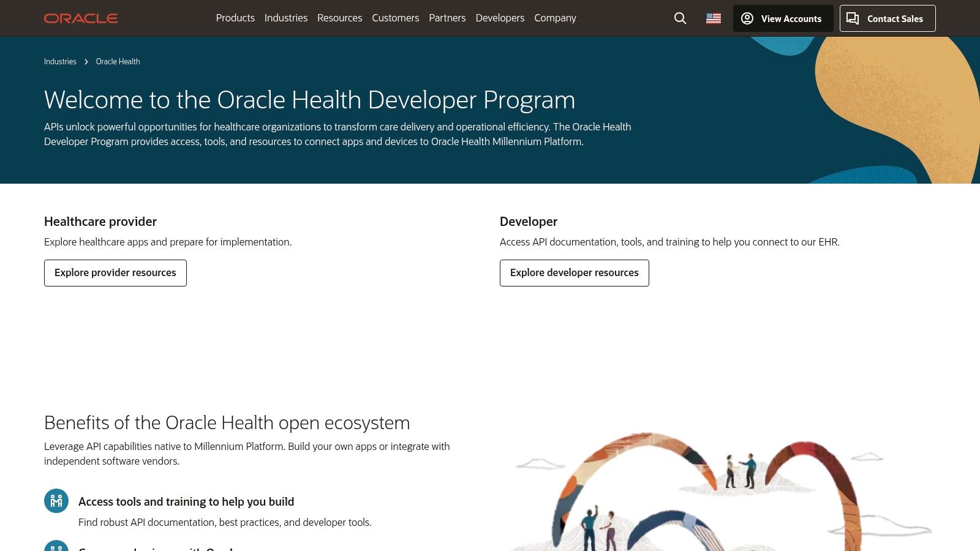The height and width of the screenshot is (551, 980).
Task: Click the Contact Sales chat icon
Action: (x=853, y=18)
